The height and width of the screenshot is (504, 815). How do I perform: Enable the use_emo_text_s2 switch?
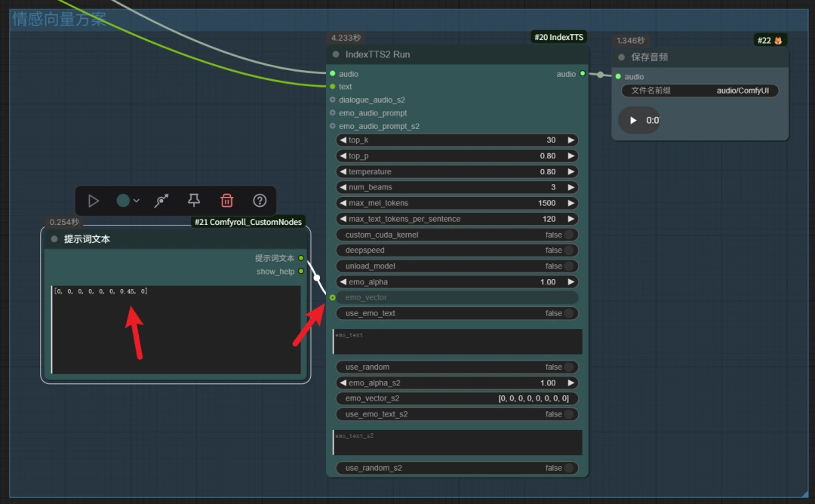point(569,414)
